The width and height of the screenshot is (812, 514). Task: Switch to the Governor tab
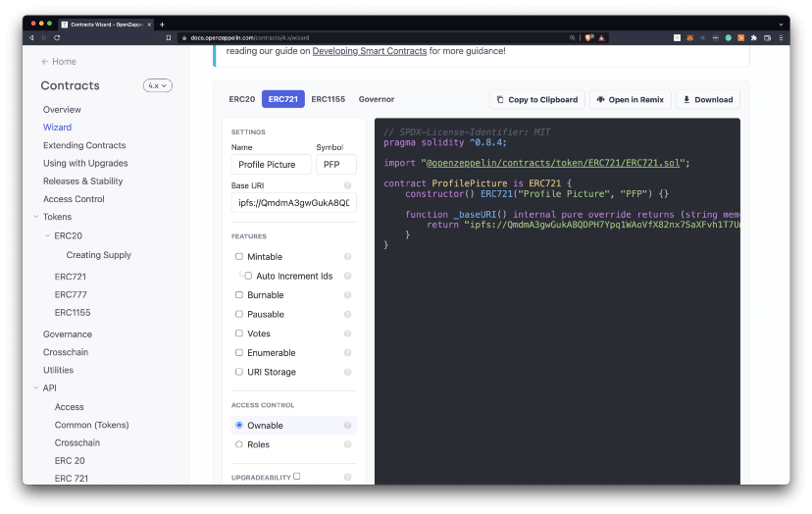click(x=377, y=99)
